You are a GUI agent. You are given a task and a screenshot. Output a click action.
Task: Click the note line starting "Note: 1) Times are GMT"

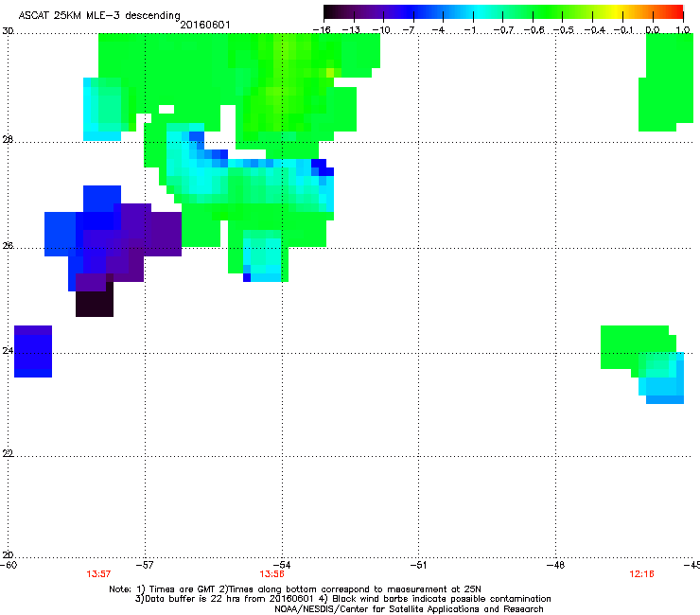(x=295, y=589)
